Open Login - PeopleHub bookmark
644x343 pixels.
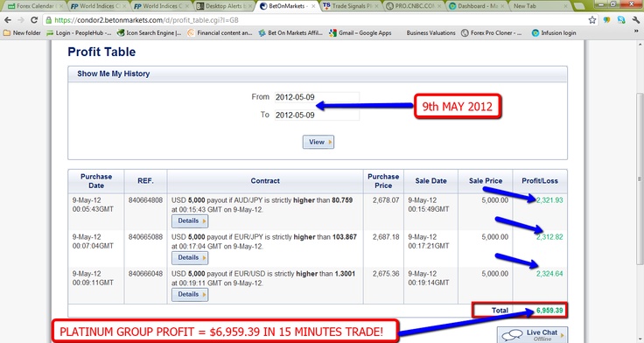tap(79, 33)
